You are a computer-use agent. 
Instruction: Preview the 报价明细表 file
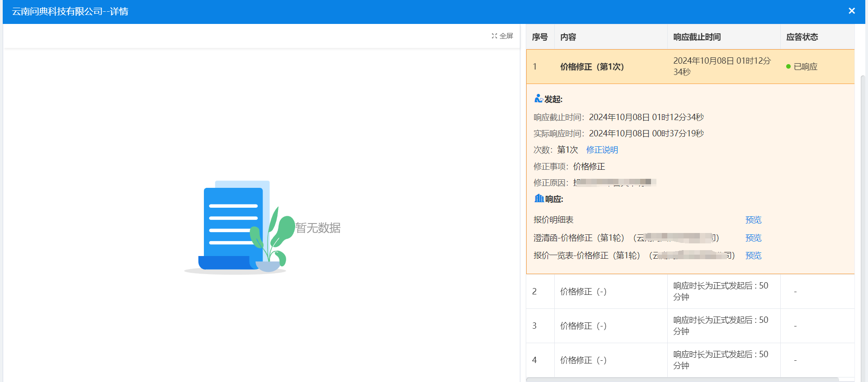753,220
